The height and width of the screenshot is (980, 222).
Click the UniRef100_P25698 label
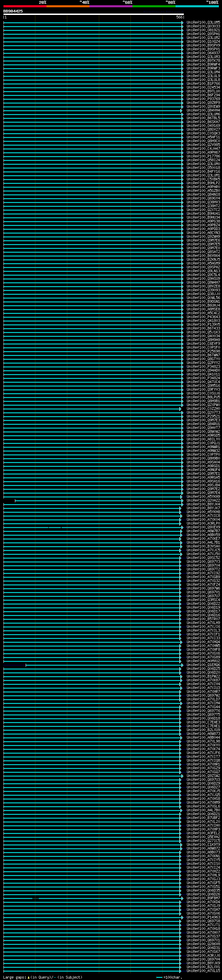coord(203,351)
